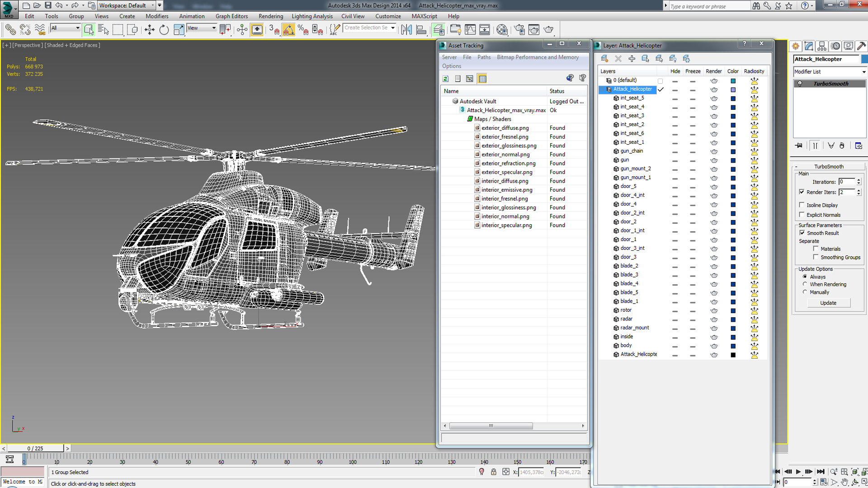The image size is (868, 488).
Task: Check Separate by Smoothing Groups checkbox
Action: click(816, 257)
